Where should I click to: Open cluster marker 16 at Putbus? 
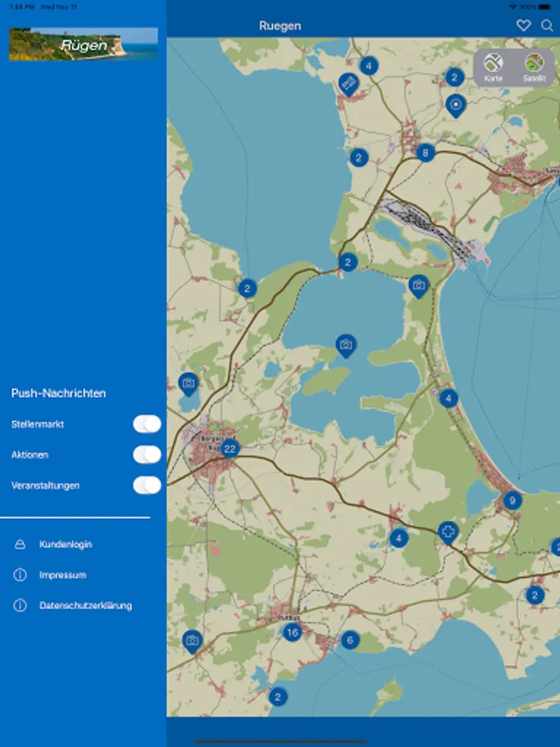[x=292, y=632]
